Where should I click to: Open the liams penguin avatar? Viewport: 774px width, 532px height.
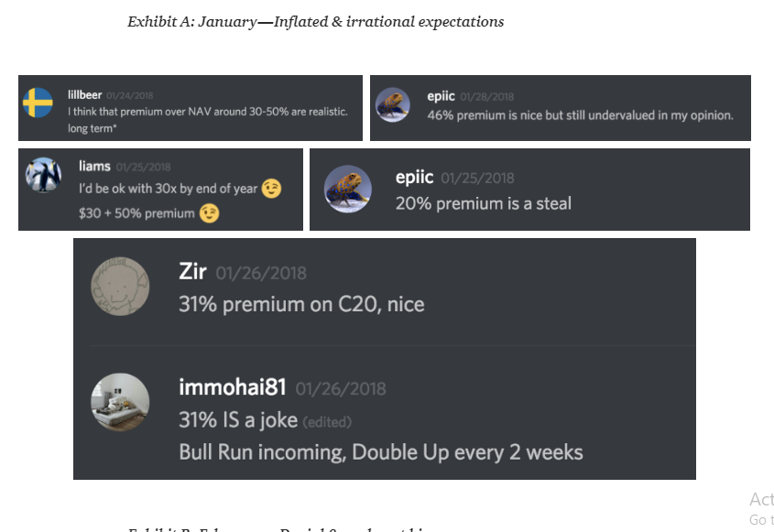click(x=43, y=174)
